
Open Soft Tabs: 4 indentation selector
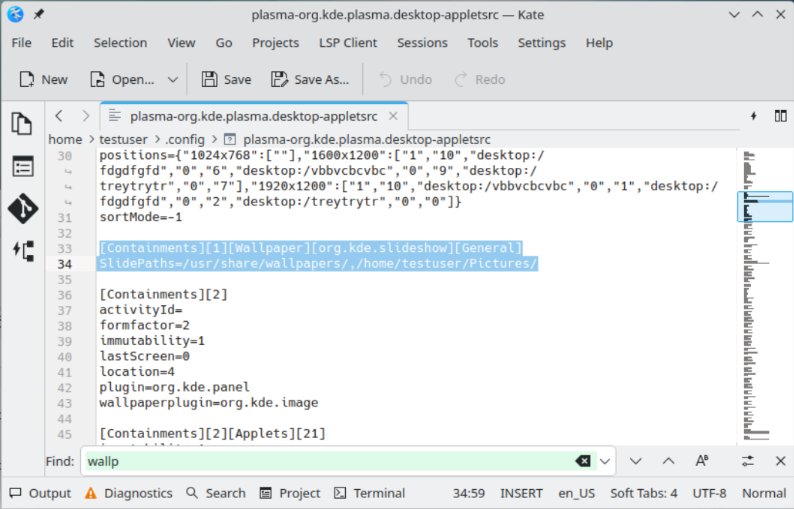643,493
